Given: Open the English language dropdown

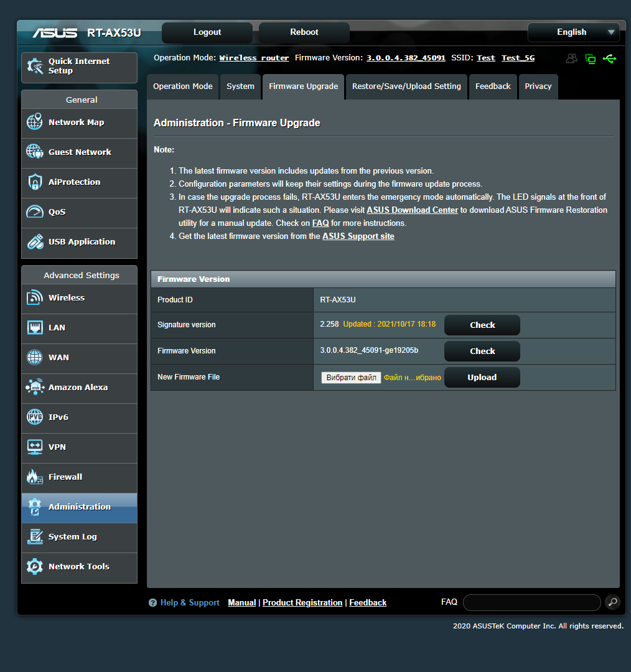Looking at the screenshot, I should coord(573,32).
